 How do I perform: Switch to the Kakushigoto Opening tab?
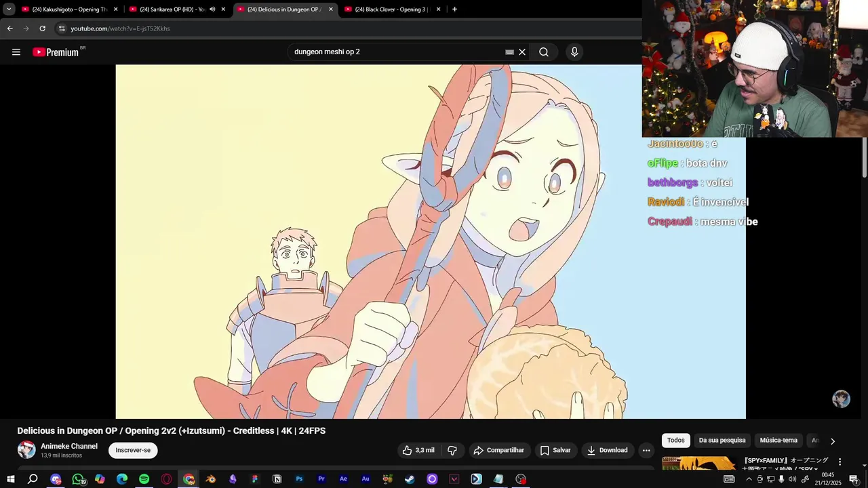click(70, 9)
